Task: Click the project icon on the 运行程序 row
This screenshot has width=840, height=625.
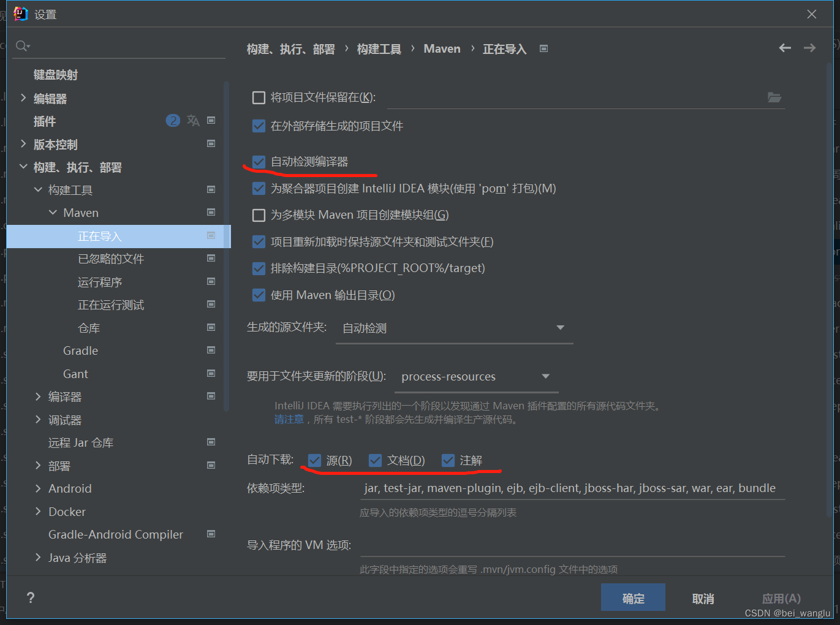Action: (211, 282)
